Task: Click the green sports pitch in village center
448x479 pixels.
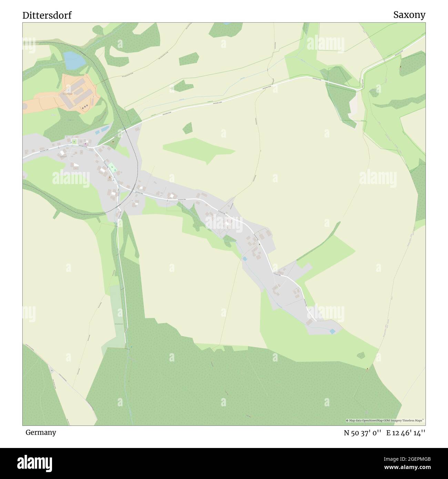Action: pyautogui.click(x=112, y=168)
